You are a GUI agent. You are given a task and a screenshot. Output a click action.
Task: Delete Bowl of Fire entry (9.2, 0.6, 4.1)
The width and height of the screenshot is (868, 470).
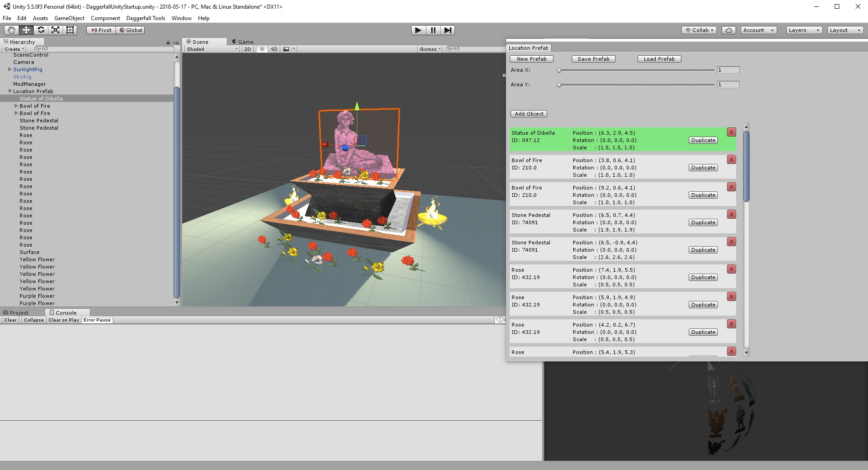(x=732, y=187)
